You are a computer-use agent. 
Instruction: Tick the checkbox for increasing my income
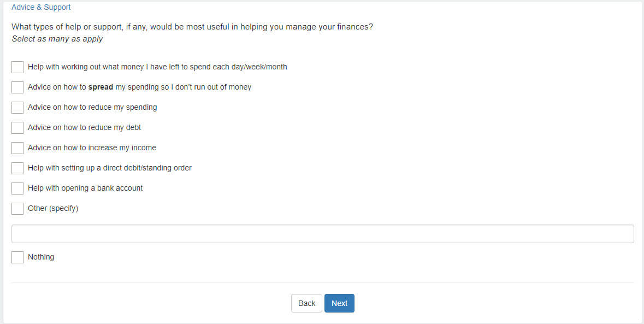click(17, 148)
